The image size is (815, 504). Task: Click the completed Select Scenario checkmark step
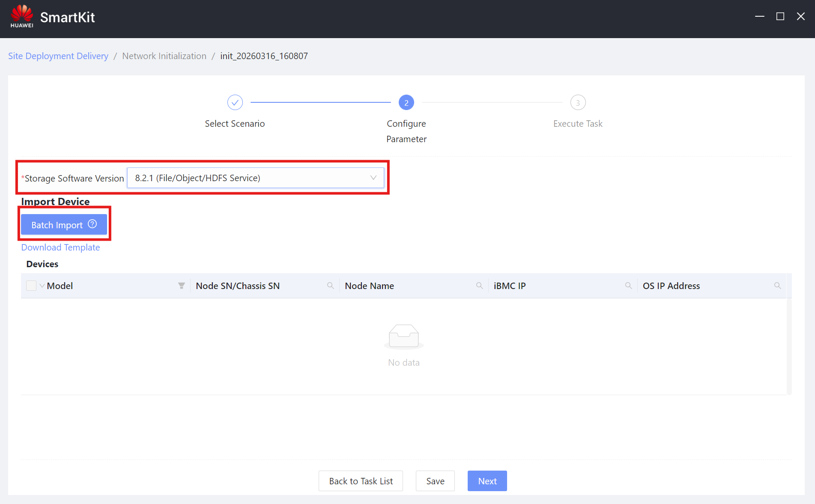(235, 103)
